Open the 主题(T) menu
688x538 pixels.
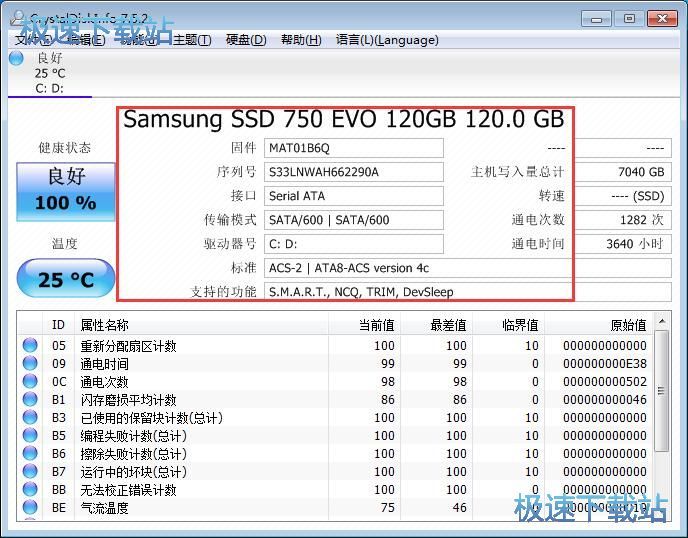(x=192, y=40)
